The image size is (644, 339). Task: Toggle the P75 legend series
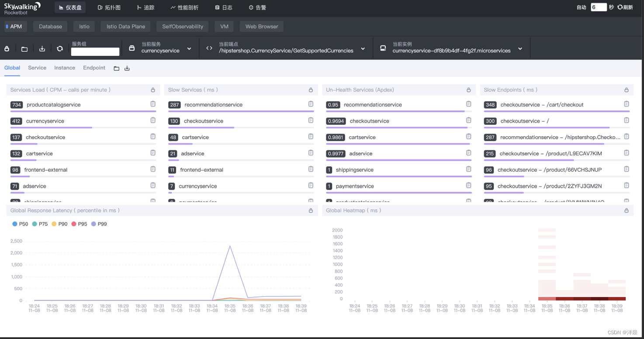(x=40, y=224)
